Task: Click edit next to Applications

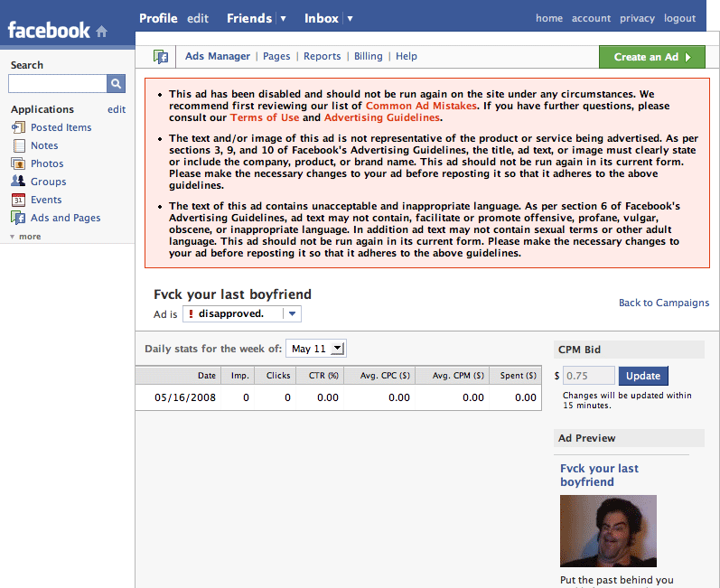Action: coord(117,109)
